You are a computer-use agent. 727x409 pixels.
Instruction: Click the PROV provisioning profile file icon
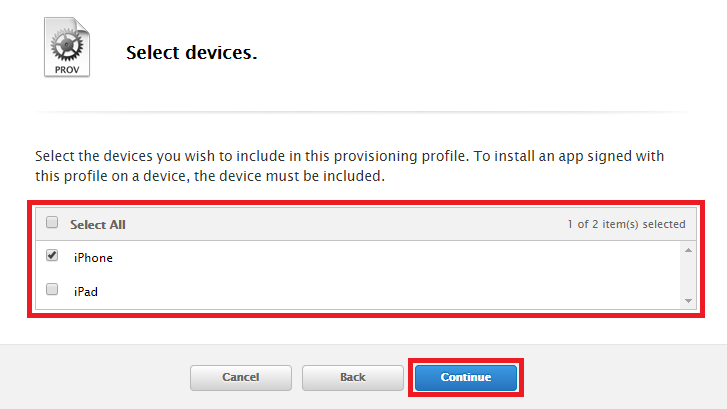67,47
